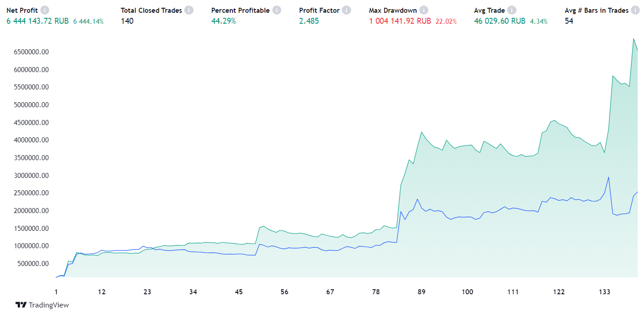
Task: Click the y-axis label 3000000.00
Action: (31, 176)
